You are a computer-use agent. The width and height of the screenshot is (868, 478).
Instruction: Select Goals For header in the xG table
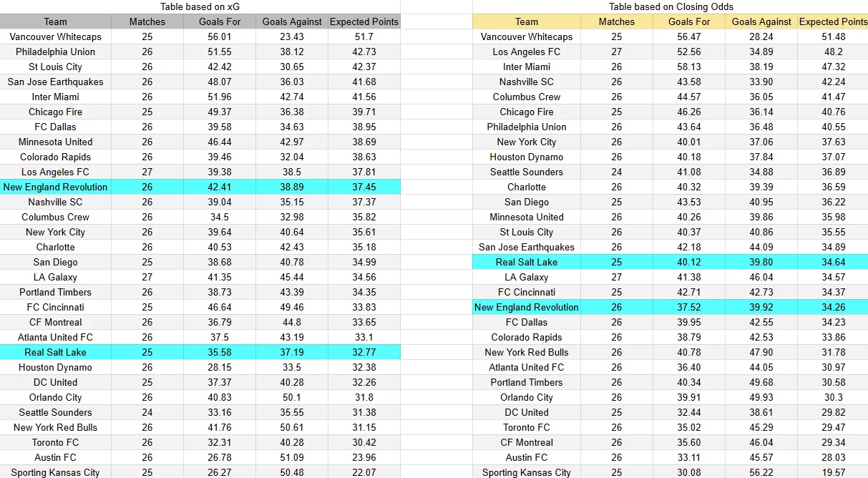[x=220, y=21]
